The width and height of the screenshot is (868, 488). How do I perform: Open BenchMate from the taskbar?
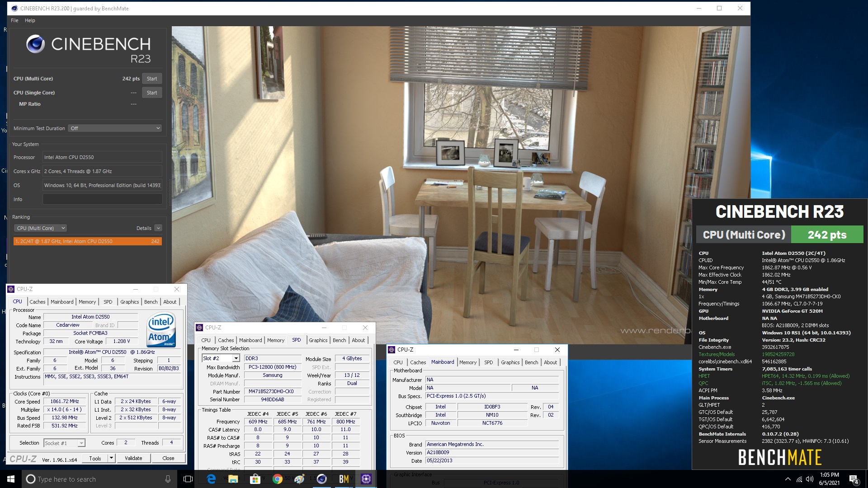[344, 479]
